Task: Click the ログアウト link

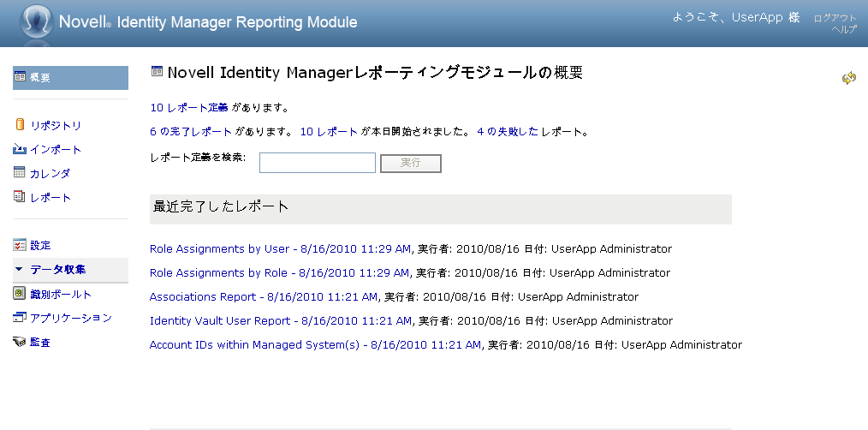Action: click(x=835, y=18)
